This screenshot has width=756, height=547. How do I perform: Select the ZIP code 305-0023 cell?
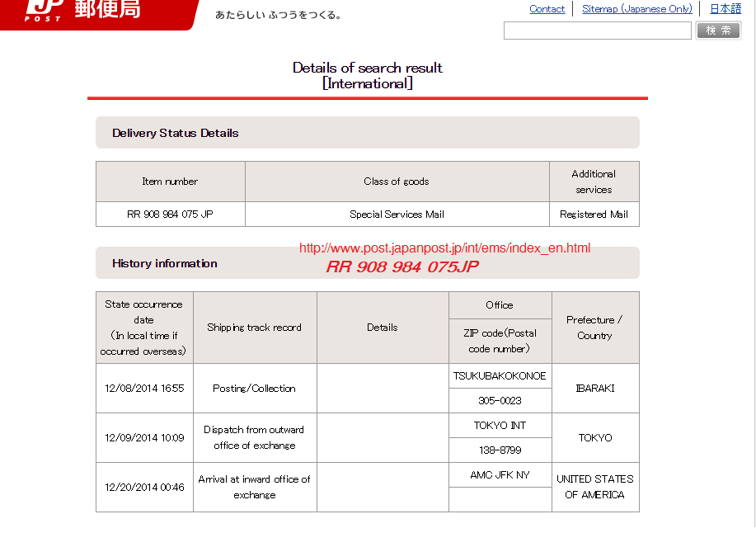pyautogui.click(x=500, y=401)
